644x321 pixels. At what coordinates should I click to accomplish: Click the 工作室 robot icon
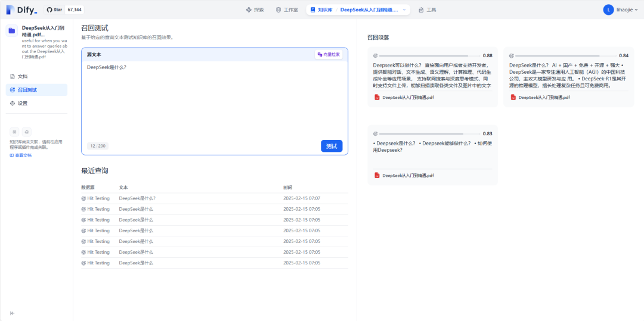click(278, 10)
